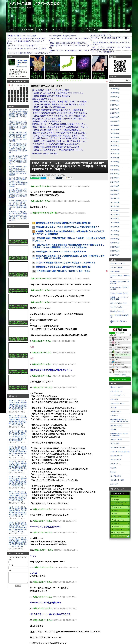Open フェイスブック in navigation bar
The image size is (138, 644).
(26, 30)
